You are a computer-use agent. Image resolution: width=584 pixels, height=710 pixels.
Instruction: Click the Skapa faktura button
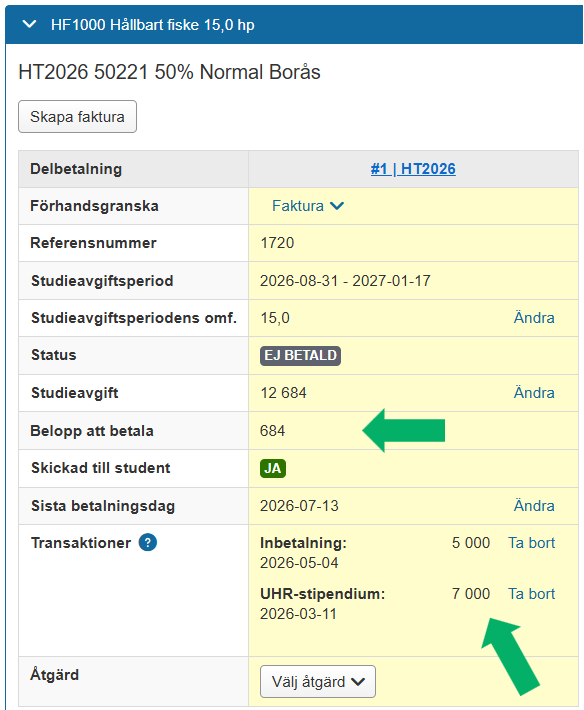tap(77, 117)
